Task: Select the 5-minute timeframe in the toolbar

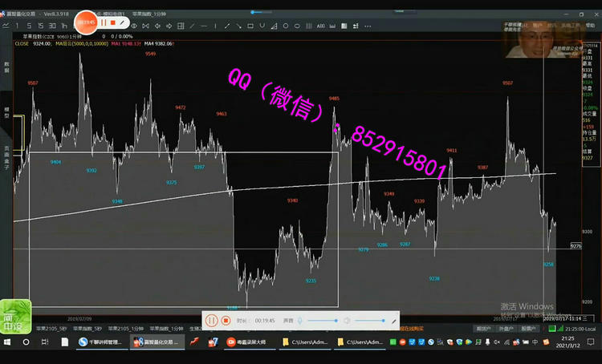Action: point(29,26)
